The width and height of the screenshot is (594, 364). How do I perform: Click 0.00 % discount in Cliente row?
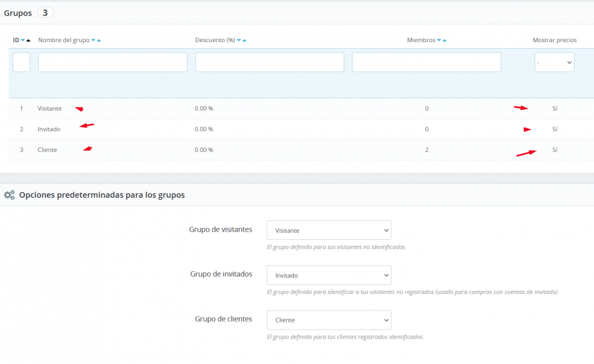[x=204, y=150]
